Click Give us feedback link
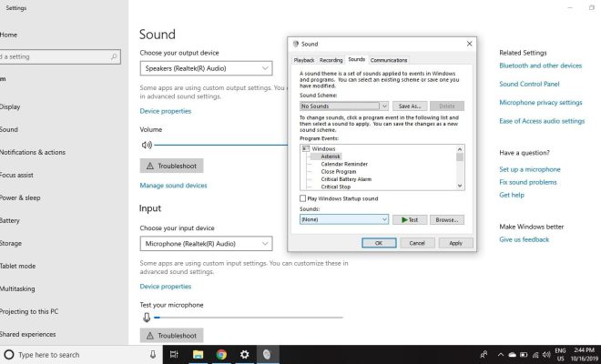Image resolution: width=601 pixels, height=364 pixels. [524, 239]
